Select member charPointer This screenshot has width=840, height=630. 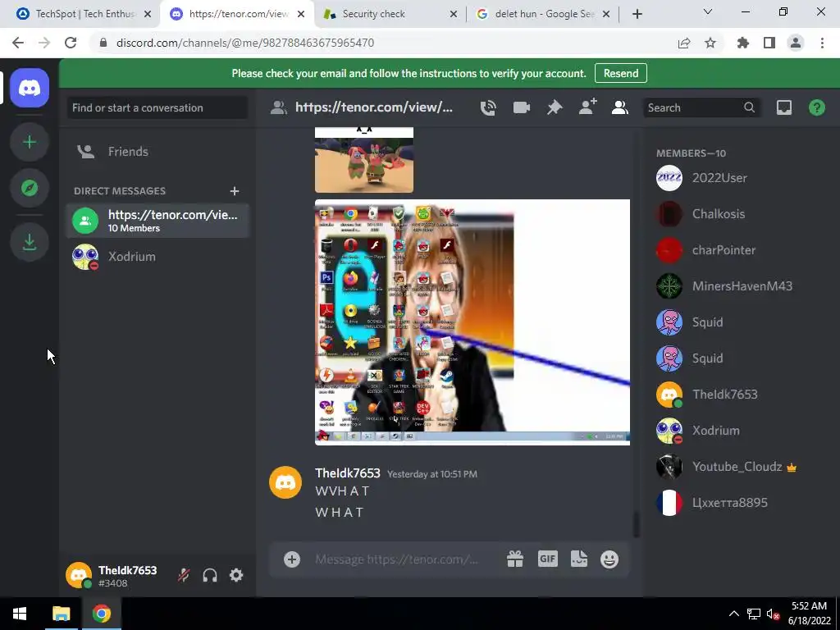pos(741,250)
